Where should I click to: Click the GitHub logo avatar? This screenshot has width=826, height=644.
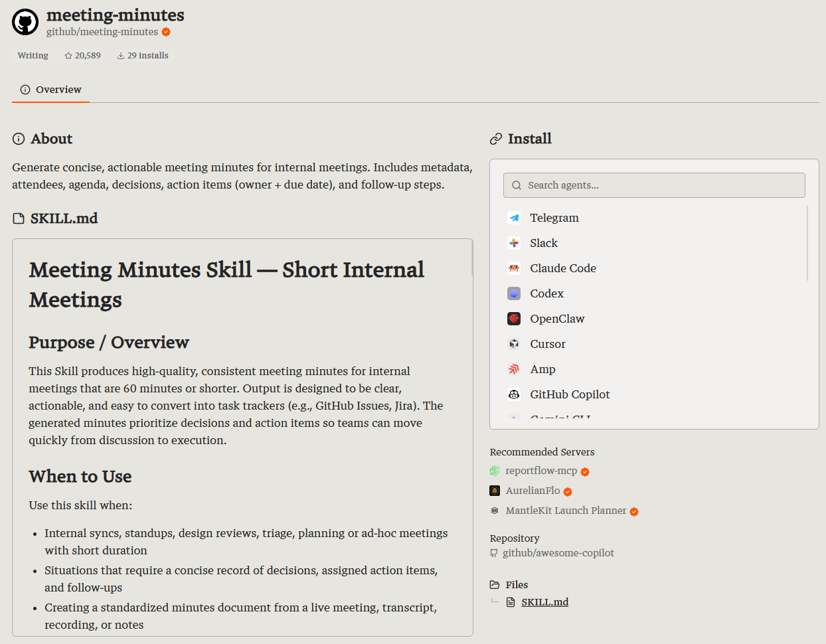(x=25, y=23)
